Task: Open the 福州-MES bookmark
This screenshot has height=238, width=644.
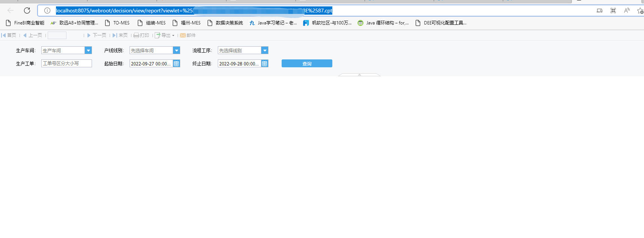Action: 187,23
